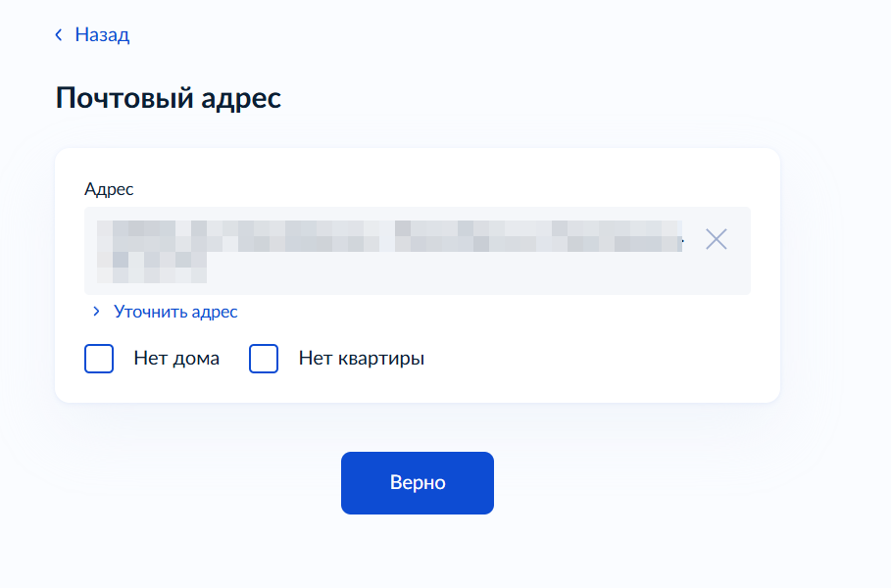Click the Верно button label text
The image size is (891, 588).
(x=418, y=483)
